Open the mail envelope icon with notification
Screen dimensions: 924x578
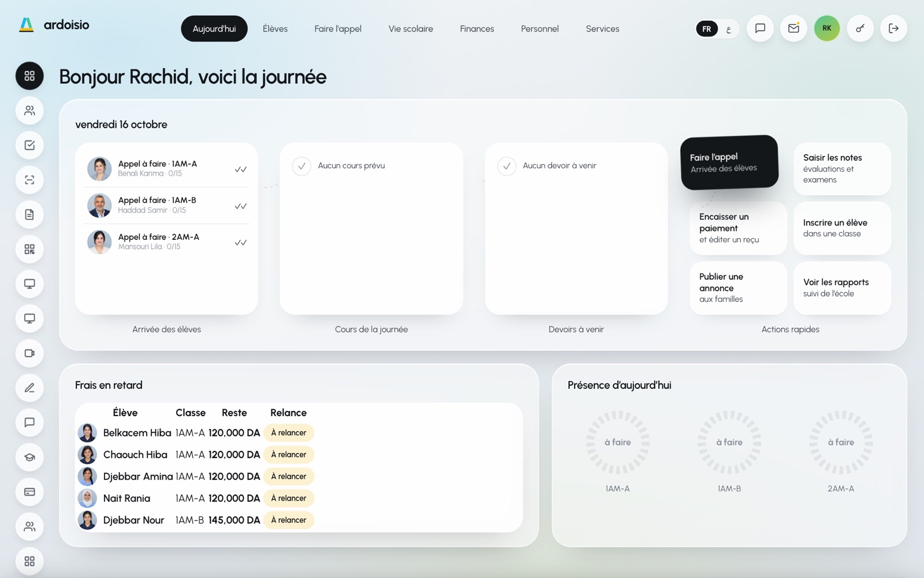793,28
